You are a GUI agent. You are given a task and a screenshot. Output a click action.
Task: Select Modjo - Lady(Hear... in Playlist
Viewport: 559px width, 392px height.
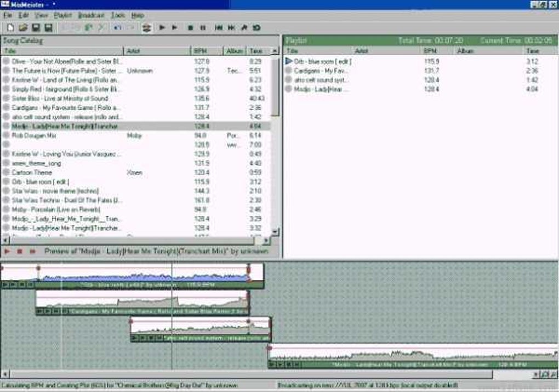point(421,89)
